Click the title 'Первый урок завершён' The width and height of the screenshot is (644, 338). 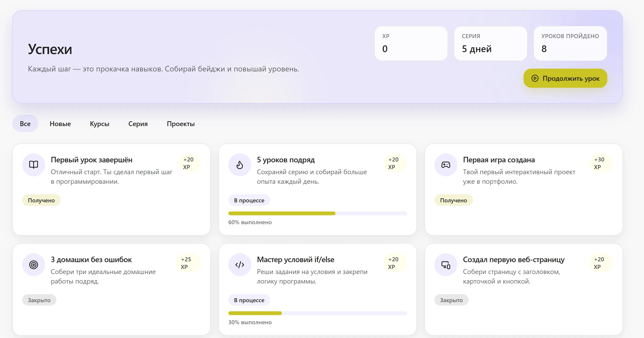[91, 160]
